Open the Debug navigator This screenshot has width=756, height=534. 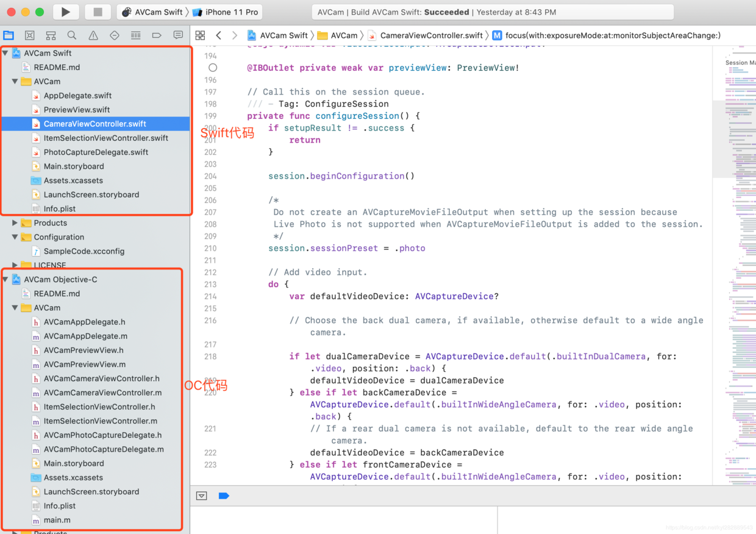point(136,35)
